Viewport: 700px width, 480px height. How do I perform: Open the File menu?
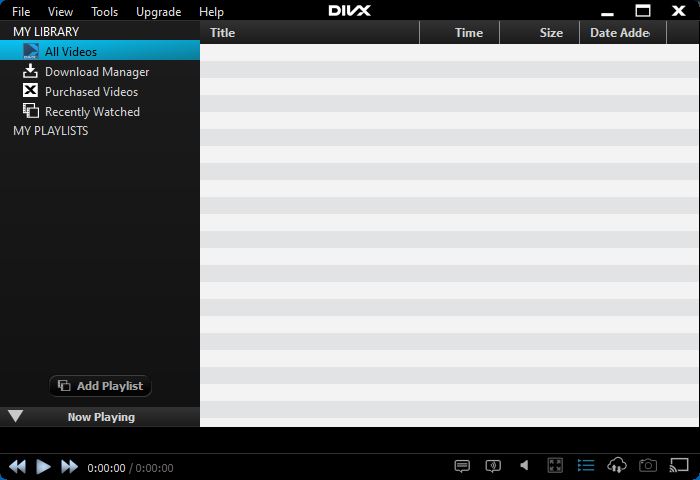(x=21, y=12)
